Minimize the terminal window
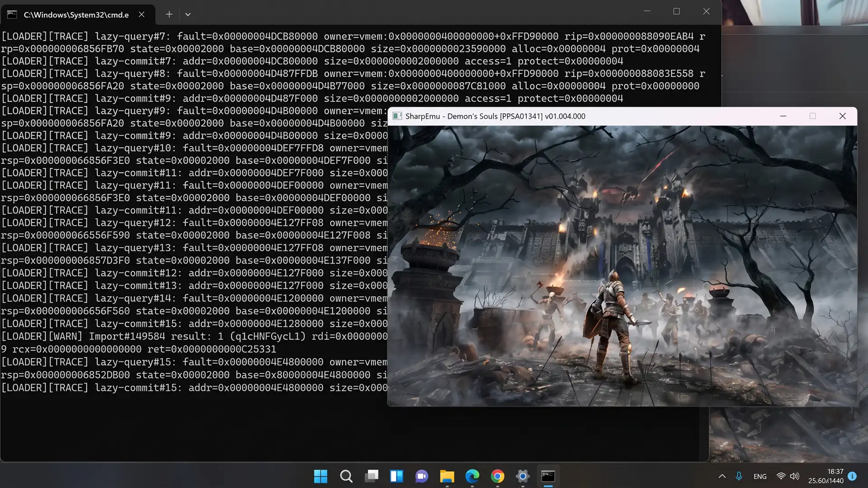Image resolution: width=868 pixels, height=488 pixels. [x=647, y=11]
